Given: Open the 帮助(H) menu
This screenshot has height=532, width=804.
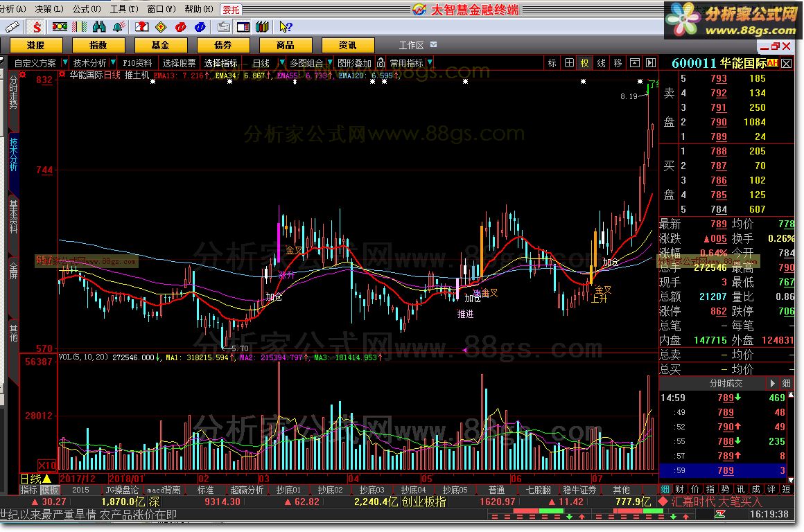Looking at the screenshot, I should click(199, 9).
